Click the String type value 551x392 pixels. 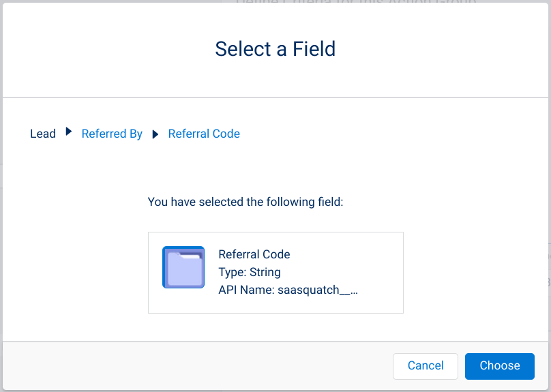(x=265, y=272)
